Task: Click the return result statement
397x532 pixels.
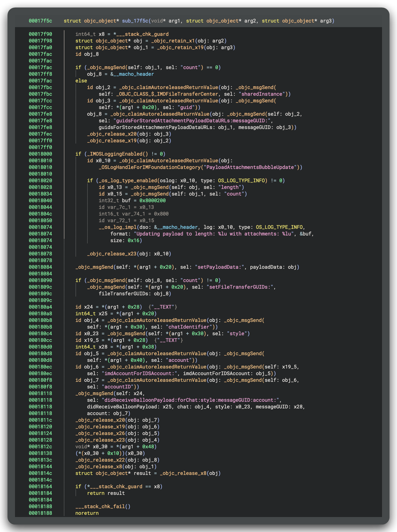Action: point(106,493)
